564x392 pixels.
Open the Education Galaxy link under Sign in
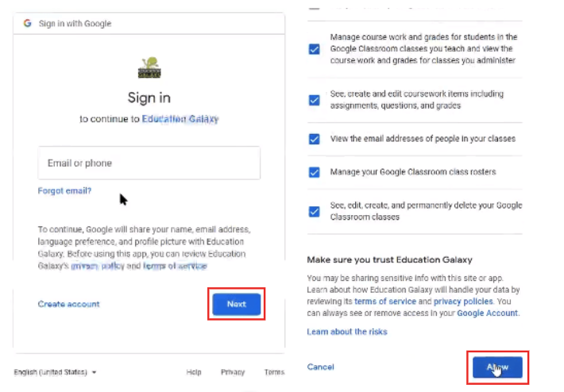click(x=180, y=119)
